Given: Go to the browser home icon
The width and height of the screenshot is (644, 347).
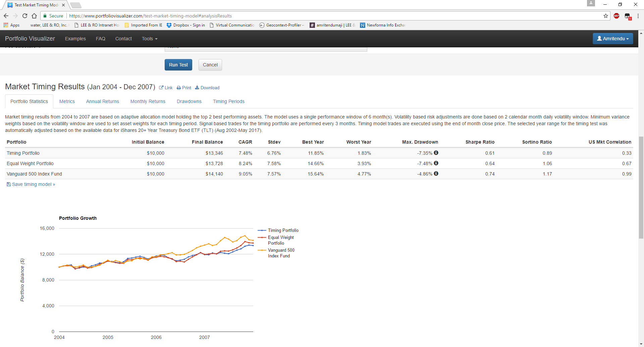Looking at the screenshot, I should tap(34, 16).
